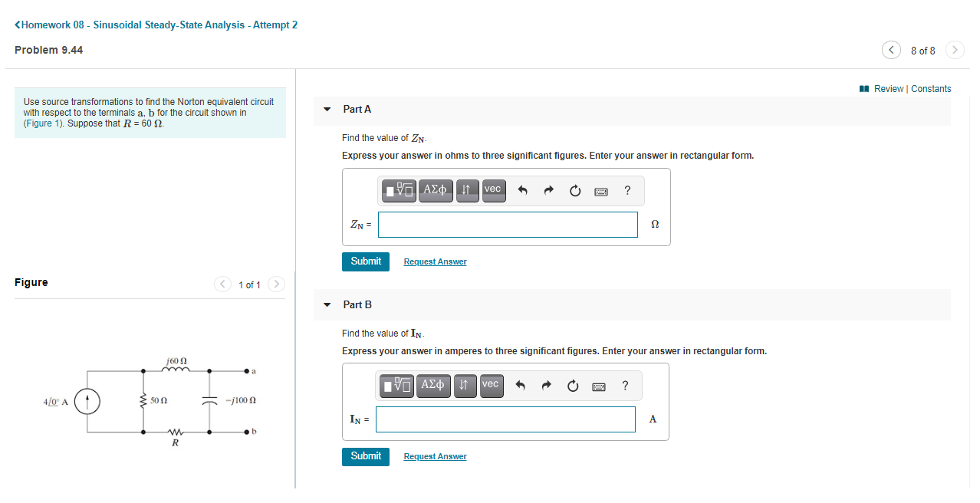980x503 pixels.
Task: Submit the Part A answer
Action: tap(366, 261)
